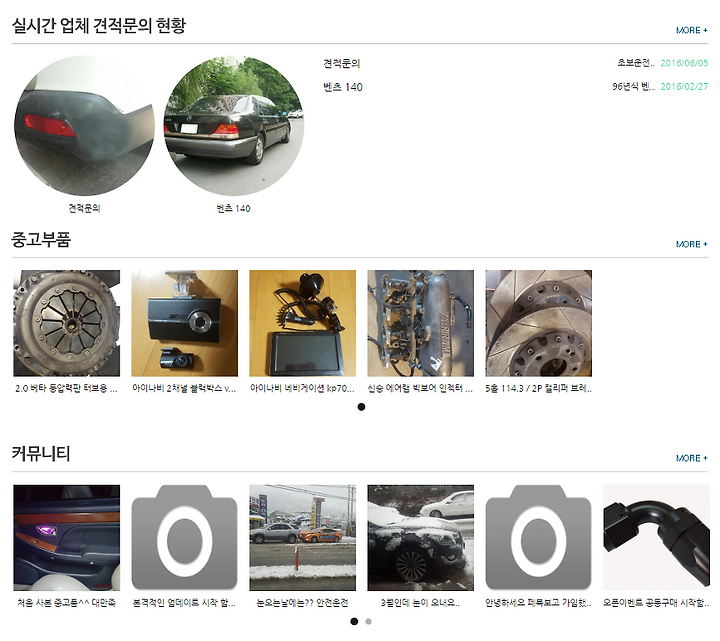This screenshot has height=641, width=720.
Task: Open MORE link in 중고부품 section
Action: tap(692, 244)
